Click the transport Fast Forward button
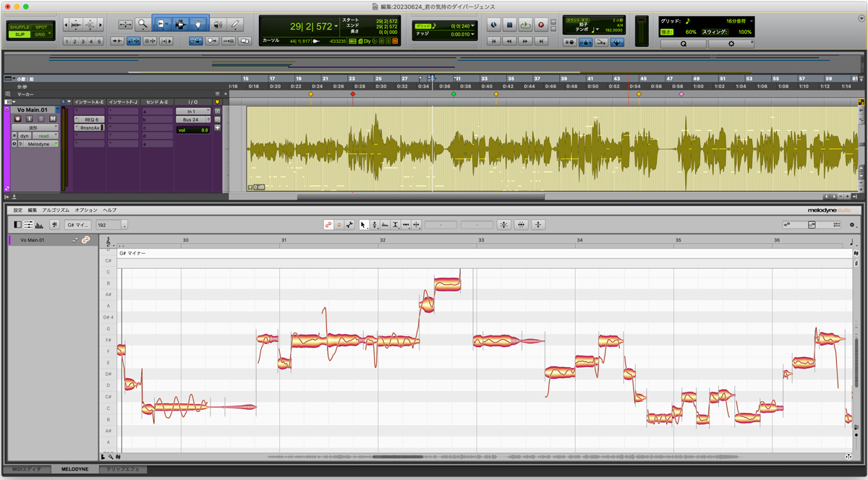This screenshot has height=480, width=868. pyautogui.click(x=525, y=42)
